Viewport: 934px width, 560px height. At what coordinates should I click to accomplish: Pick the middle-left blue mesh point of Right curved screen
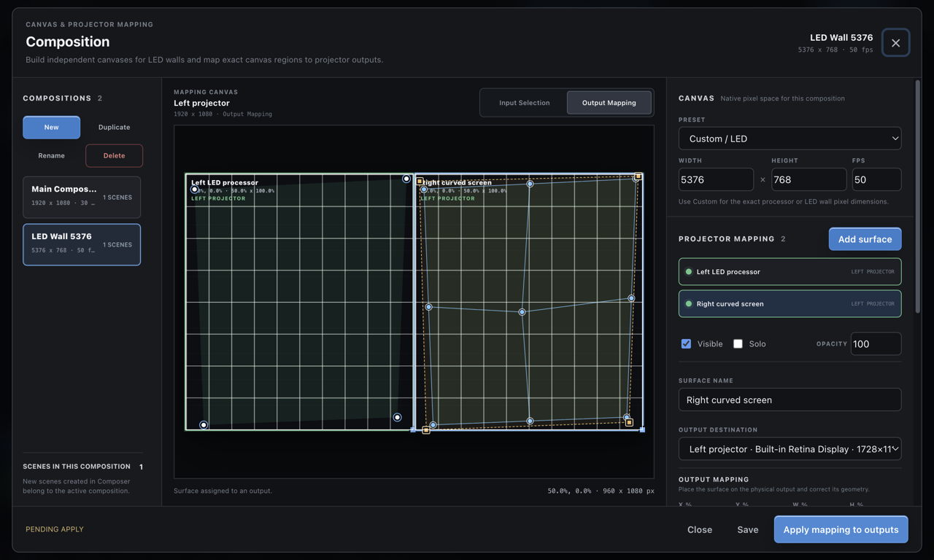(x=428, y=307)
